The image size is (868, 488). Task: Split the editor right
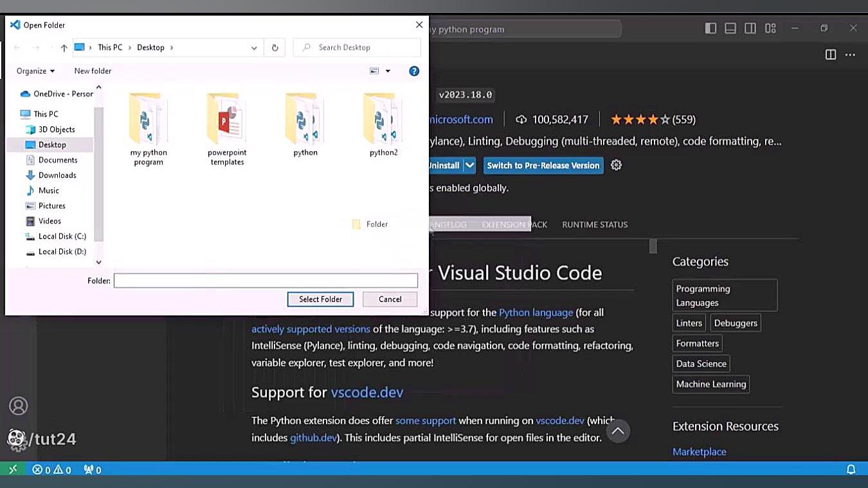(x=831, y=55)
